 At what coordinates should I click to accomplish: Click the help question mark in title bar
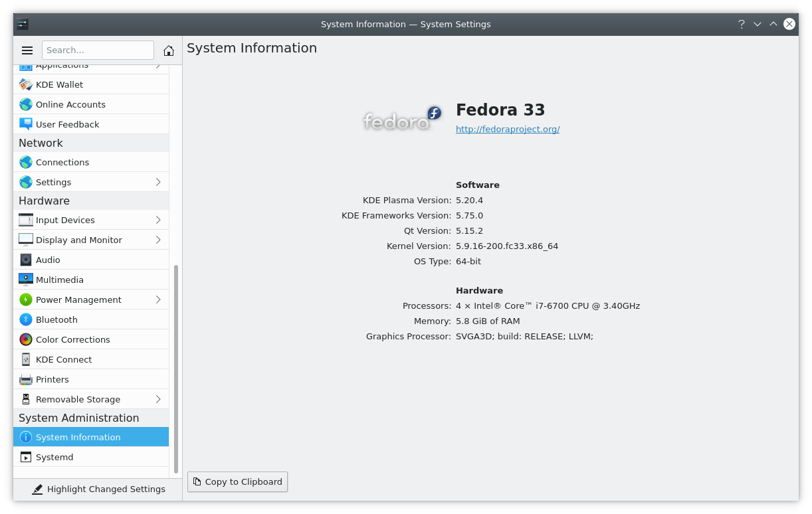point(742,24)
